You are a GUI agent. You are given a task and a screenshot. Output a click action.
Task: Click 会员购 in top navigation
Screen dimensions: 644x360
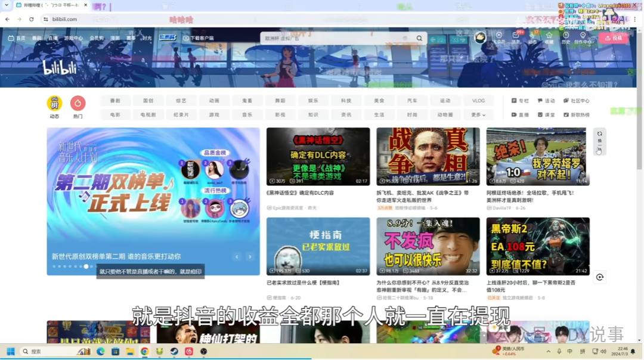click(97, 38)
